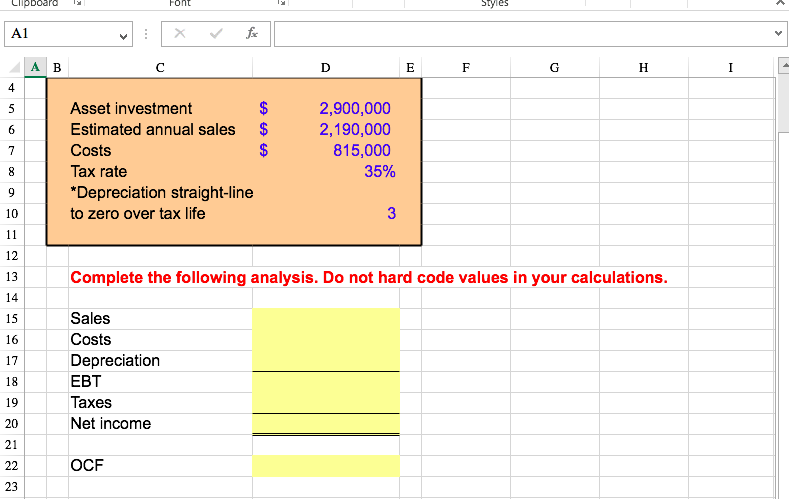Screen dimensions: 789x499
Task: Open the Name Box dropdown arrow
Action: [x=123, y=36]
